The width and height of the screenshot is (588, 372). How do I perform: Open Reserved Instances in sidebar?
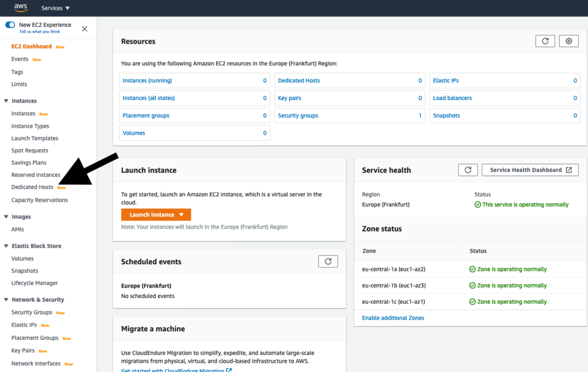(36, 175)
